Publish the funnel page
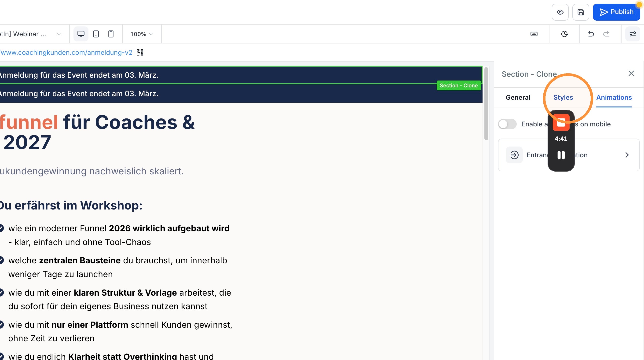 click(616, 12)
